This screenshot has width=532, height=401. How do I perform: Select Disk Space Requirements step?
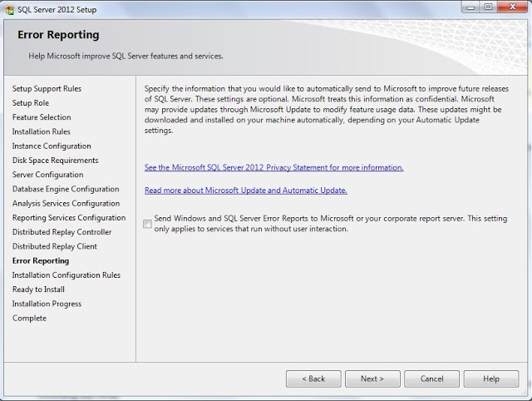tap(55, 161)
